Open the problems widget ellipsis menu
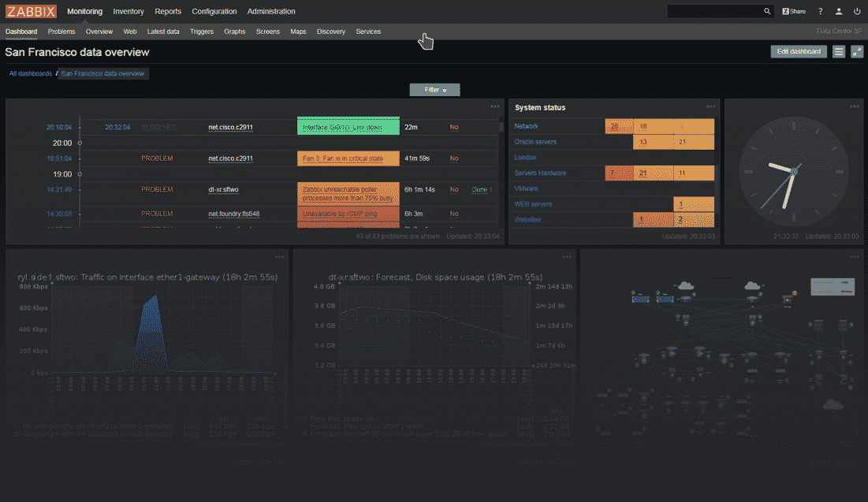Image resolution: width=868 pixels, height=502 pixels. pyautogui.click(x=495, y=107)
